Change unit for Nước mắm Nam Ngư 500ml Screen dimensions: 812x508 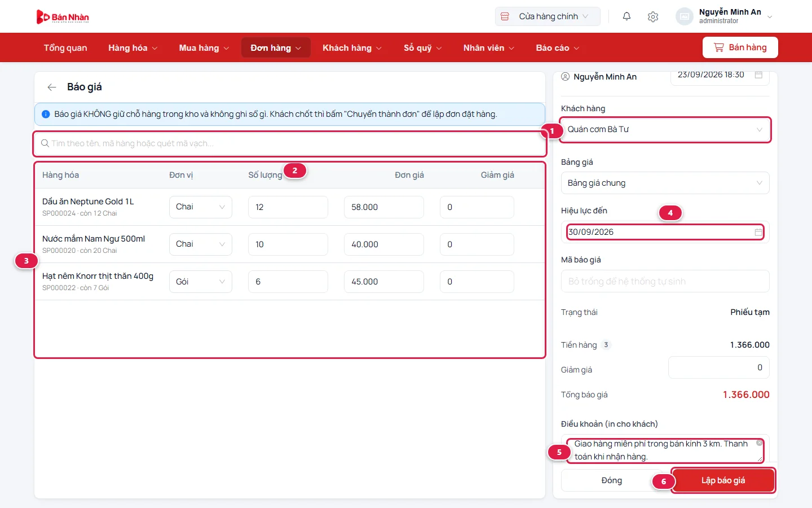coord(201,244)
